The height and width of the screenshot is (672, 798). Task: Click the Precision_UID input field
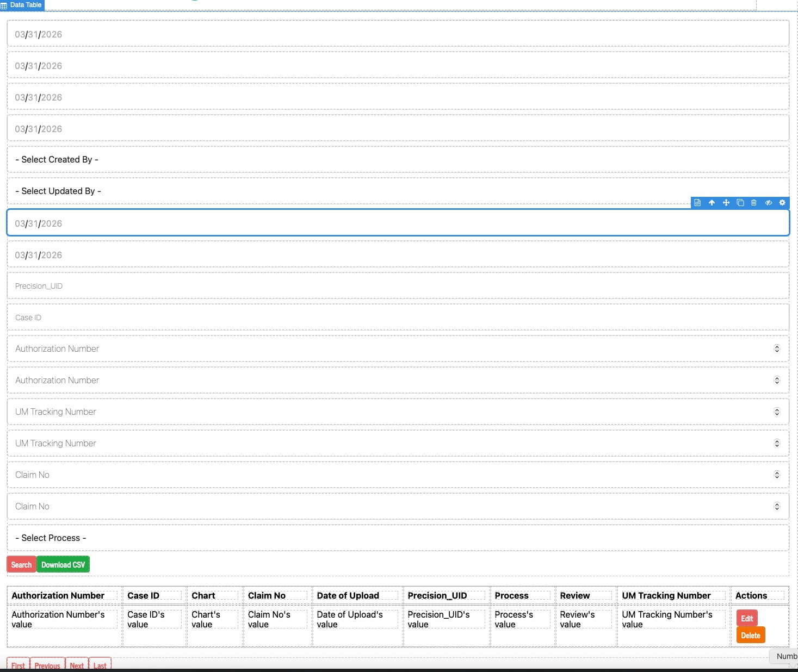398,286
